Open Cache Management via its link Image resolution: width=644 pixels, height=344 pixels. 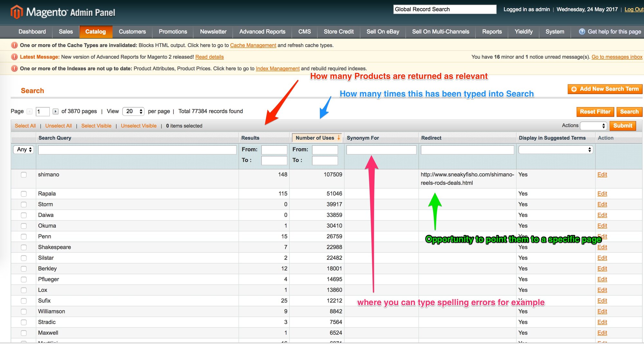click(253, 45)
